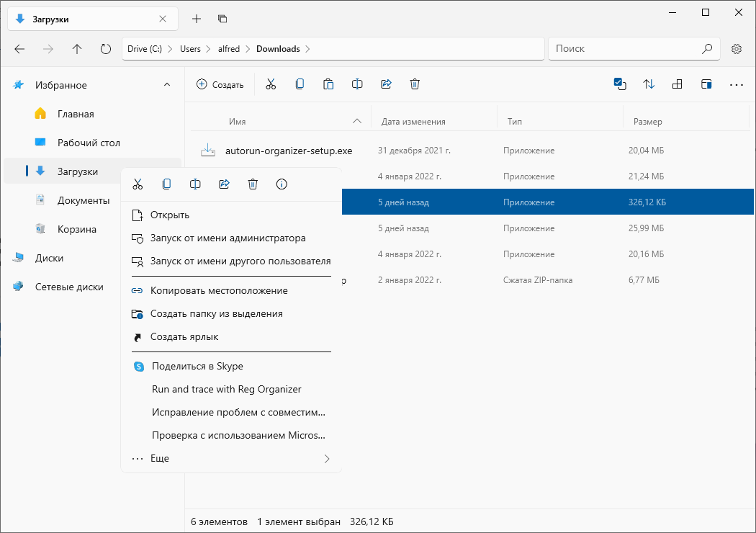This screenshot has width=756, height=533.
Task: Click the Drive (C:) path segment
Action: point(144,49)
